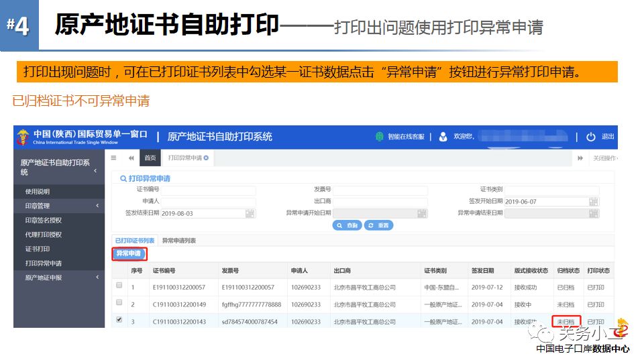
Task: Open calendar icon for 异常申请开始日期
Action: click(x=422, y=213)
